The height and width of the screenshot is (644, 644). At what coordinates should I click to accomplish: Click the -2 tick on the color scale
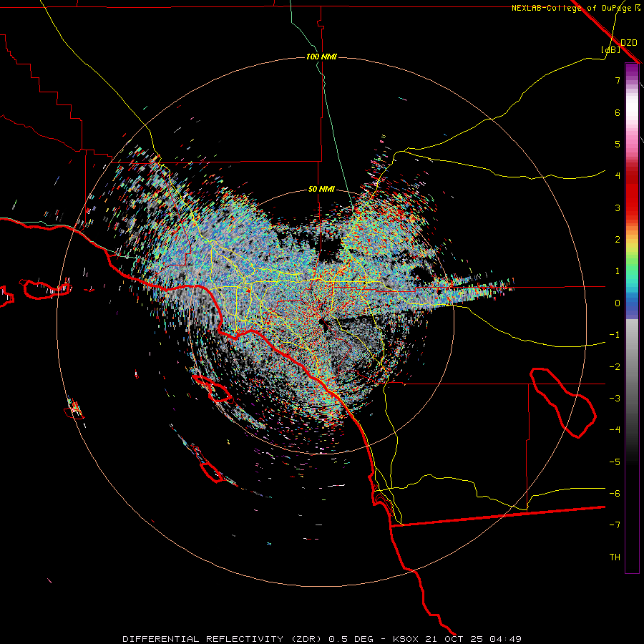(x=615, y=367)
